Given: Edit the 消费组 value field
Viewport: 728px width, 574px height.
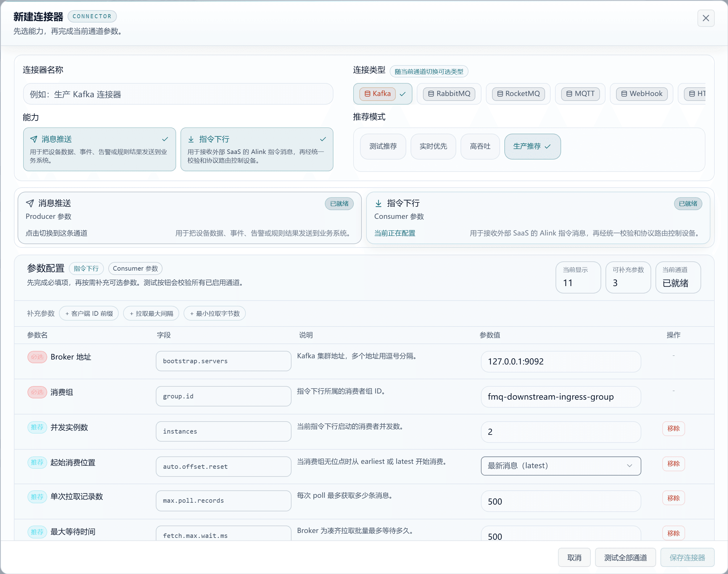Looking at the screenshot, I should (560, 397).
